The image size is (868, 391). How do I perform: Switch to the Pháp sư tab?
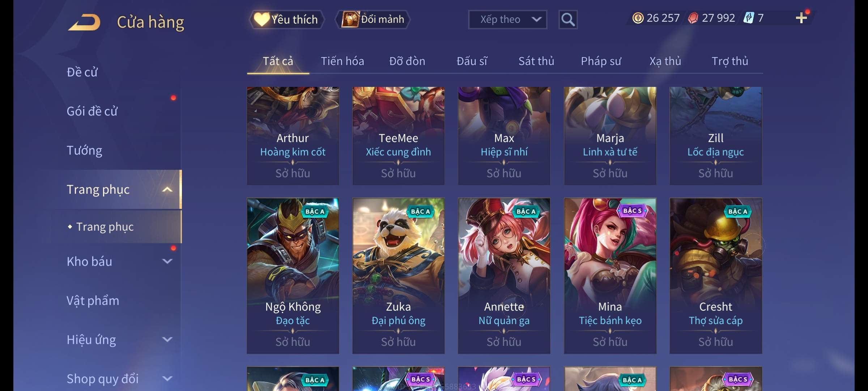point(601,61)
